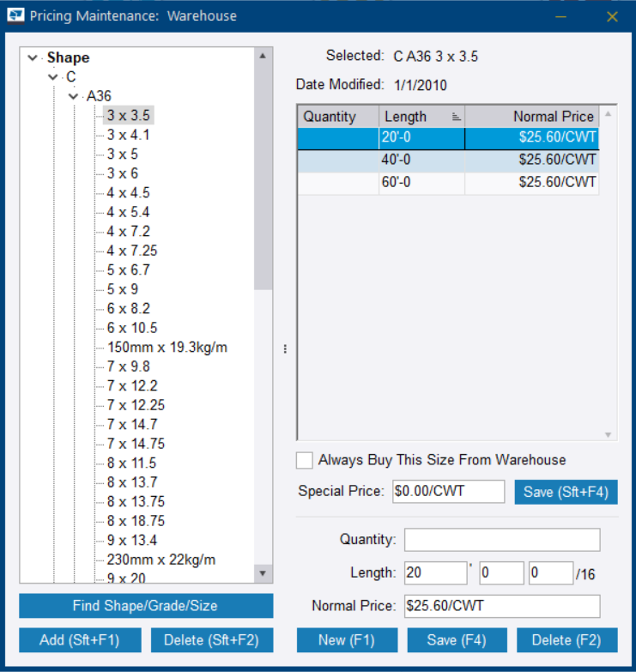Viewport: 636px width, 672px height.
Task: Select size 4 x 7.2 in tree
Action: point(128,232)
